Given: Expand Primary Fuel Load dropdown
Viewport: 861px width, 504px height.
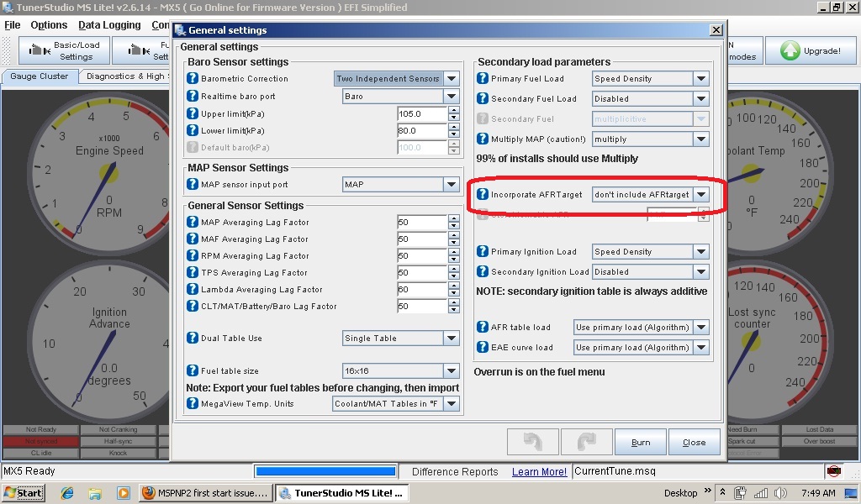Looking at the screenshot, I should tap(701, 78).
